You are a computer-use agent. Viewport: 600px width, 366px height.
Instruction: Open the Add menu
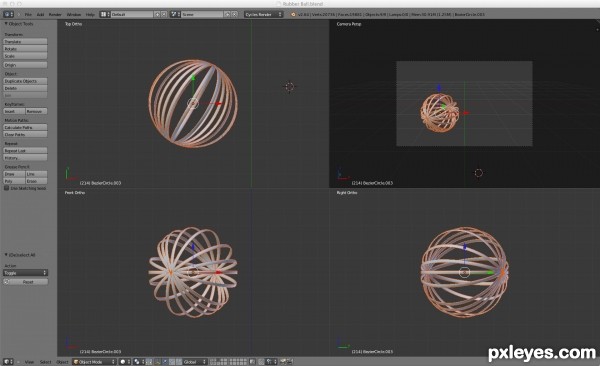point(40,15)
